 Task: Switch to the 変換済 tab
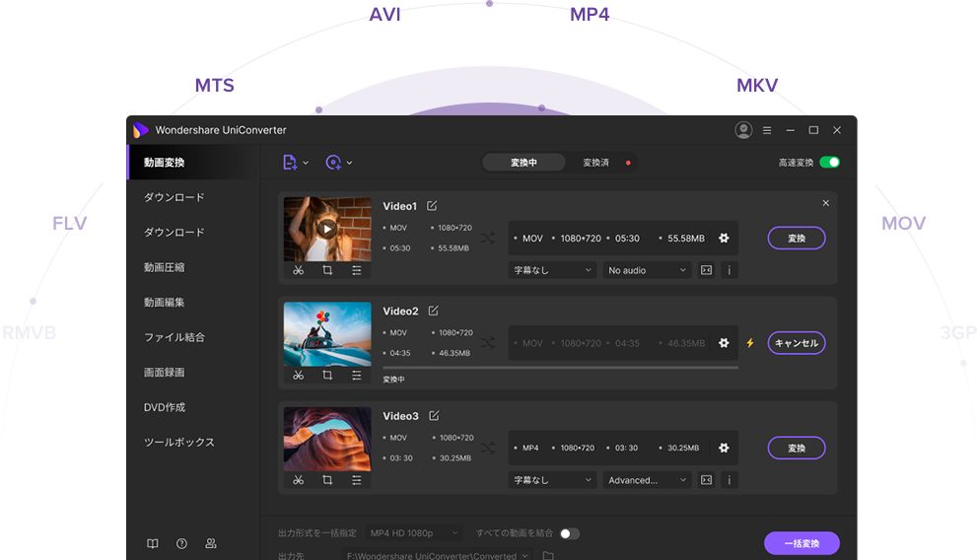click(595, 163)
